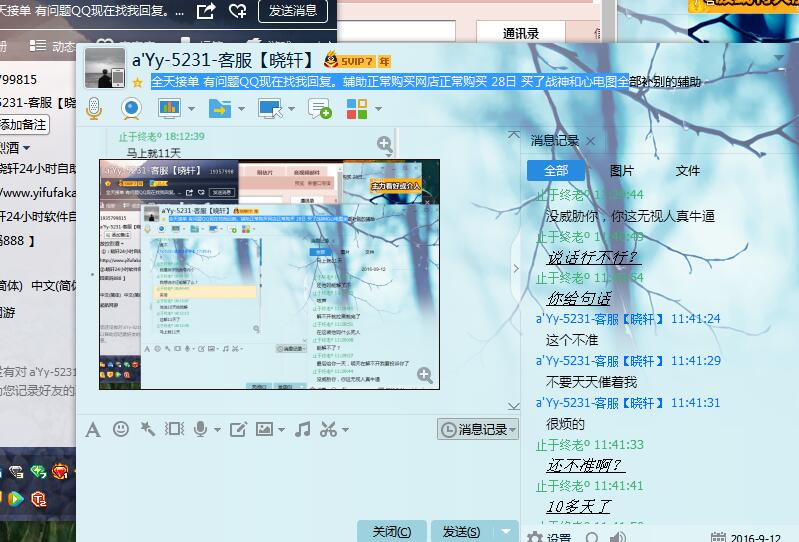Image resolution: width=799 pixels, height=542 pixels.
Task: Click the font 'A' formatting icon
Action: pos(92,429)
